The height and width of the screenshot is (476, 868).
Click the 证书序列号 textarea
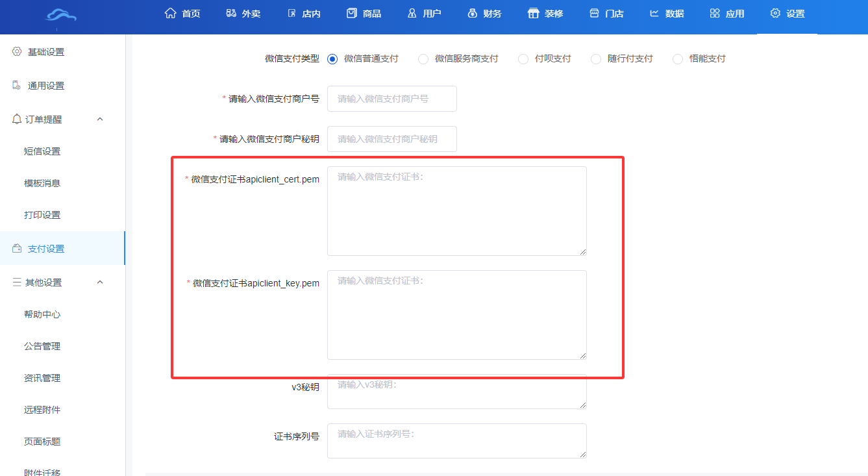457,441
